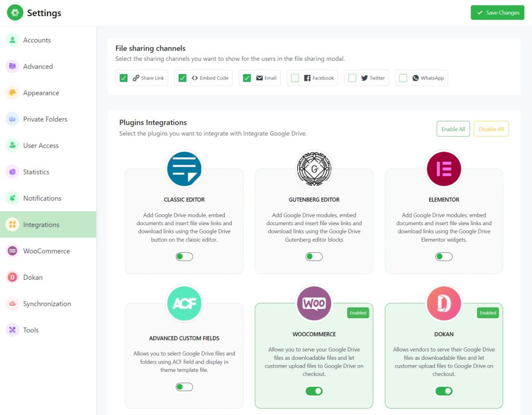Image resolution: width=532 pixels, height=415 pixels.
Task: Uncheck the Email sharing checkbox
Action: click(247, 78)
